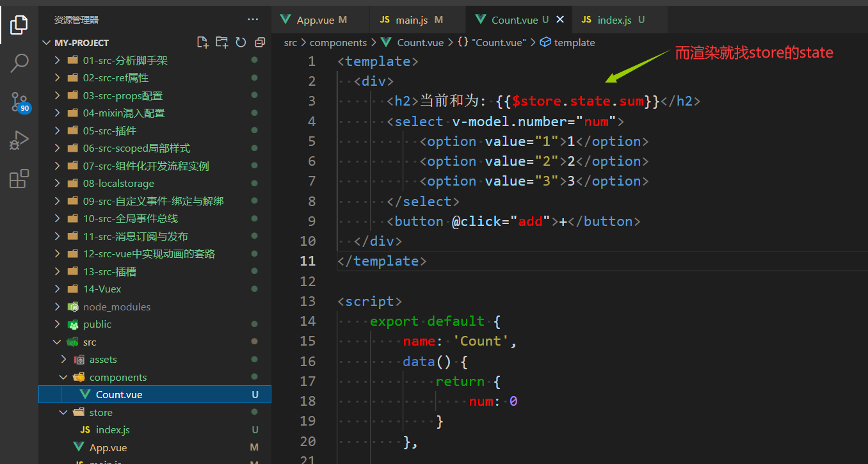Expand the assets folder

(64, 360)
